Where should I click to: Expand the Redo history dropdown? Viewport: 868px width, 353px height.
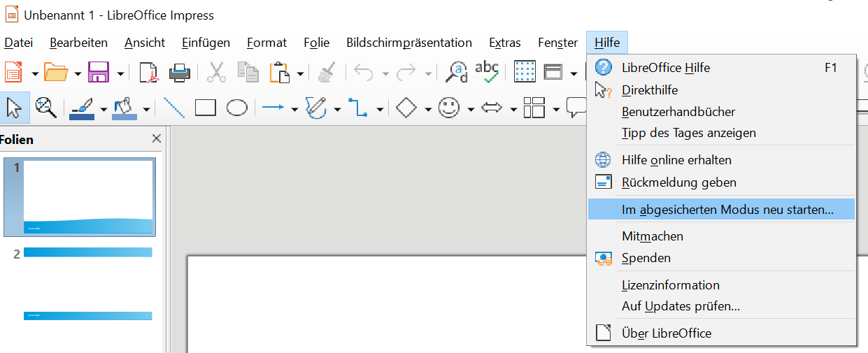click(x=427, y=73)
